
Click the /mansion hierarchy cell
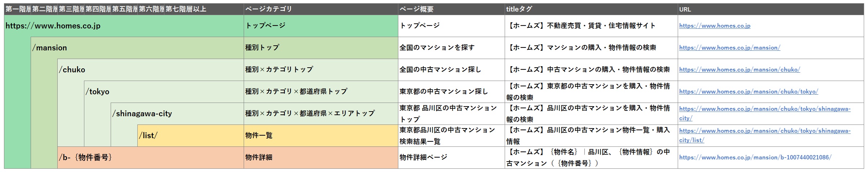click(x=49, y=48)
